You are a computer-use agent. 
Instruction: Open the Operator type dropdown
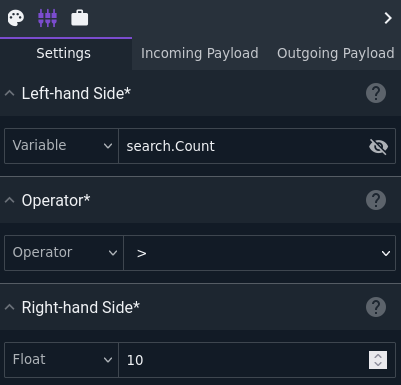(x=64, y=253)
